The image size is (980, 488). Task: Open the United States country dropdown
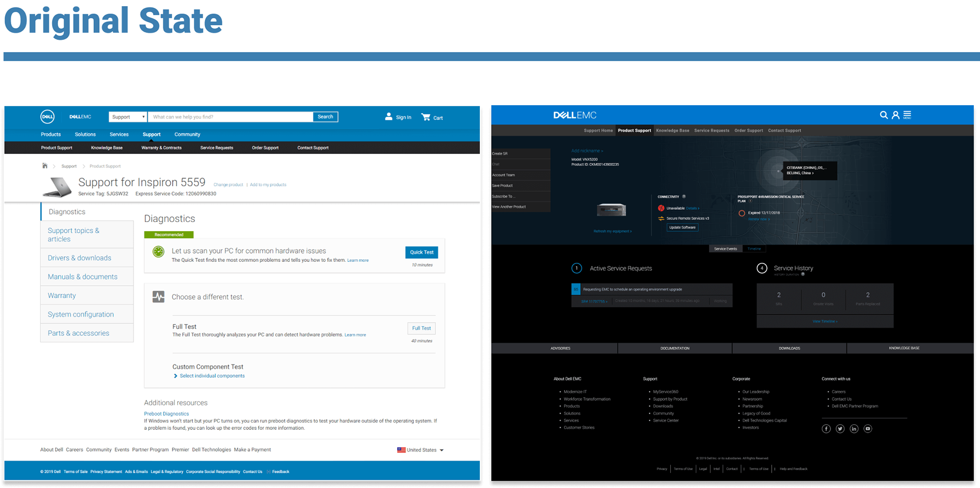pyautogui.click(x=421, y=450)
